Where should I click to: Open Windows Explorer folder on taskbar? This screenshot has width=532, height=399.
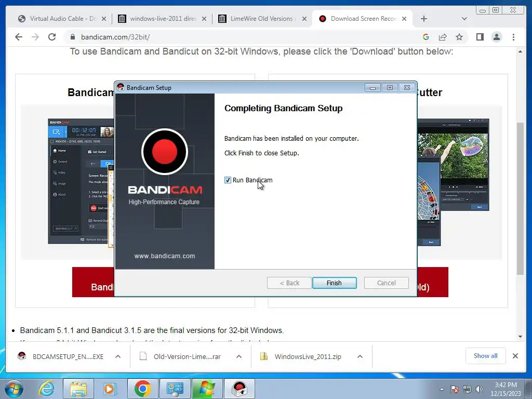(x=78, y=389)
